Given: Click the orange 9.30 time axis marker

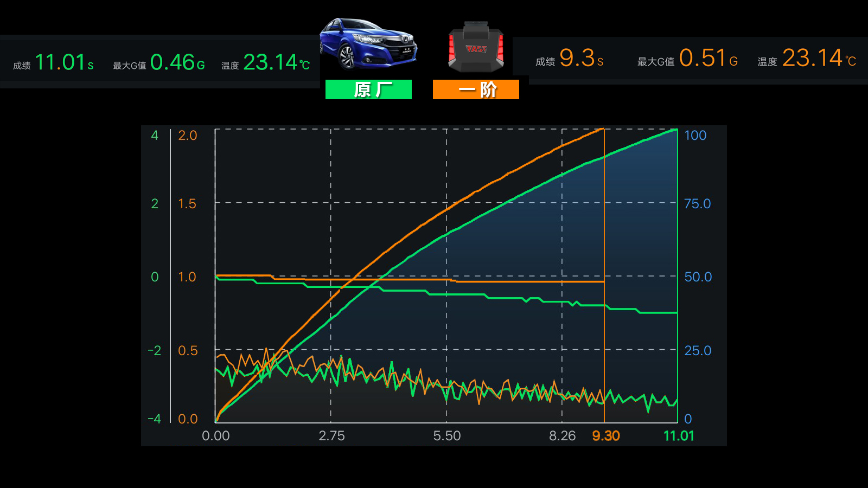Looking at the screenshot, I should click(x=606, y=436).
